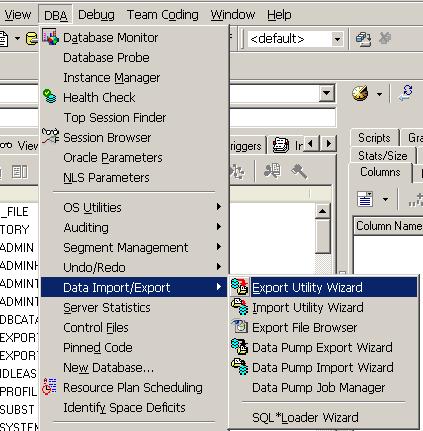423x431 pixels.
Task: Open the View menu
Action: pos(17,15)
